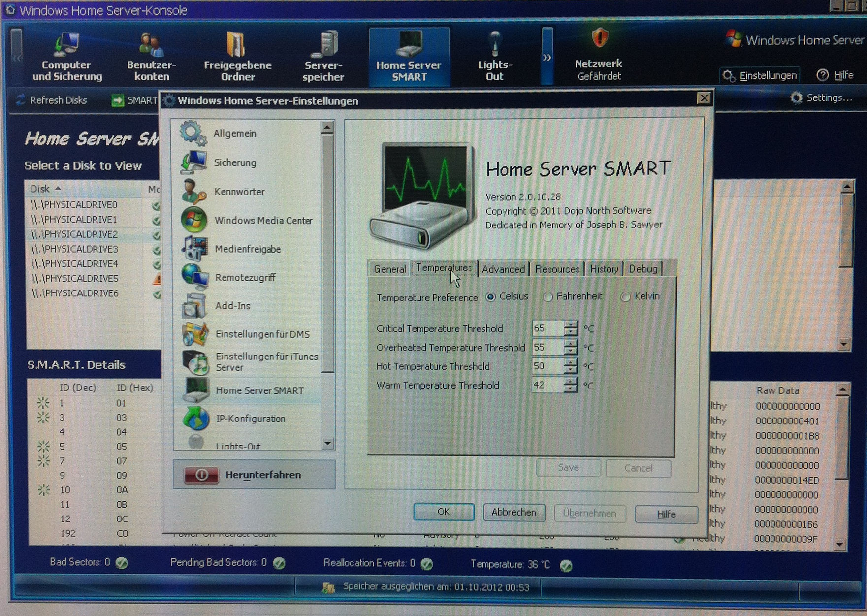Click the Hot Temperature Threshold input field

(547, 366)
